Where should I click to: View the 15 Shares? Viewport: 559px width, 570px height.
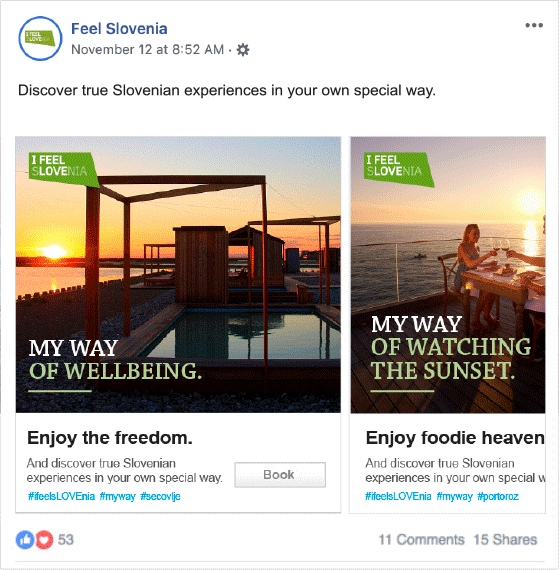505,540
